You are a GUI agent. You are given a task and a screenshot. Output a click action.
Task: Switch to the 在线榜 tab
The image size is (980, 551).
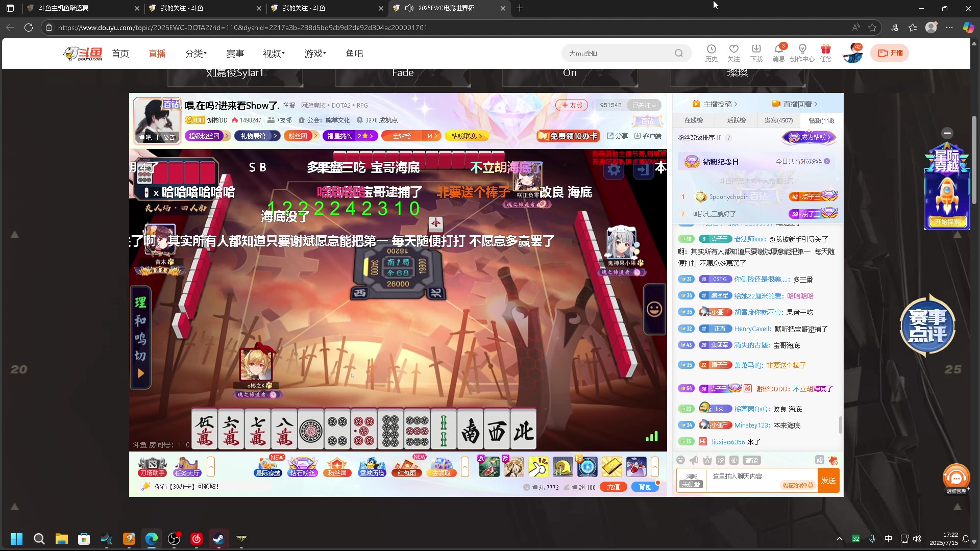coord(694,120)
